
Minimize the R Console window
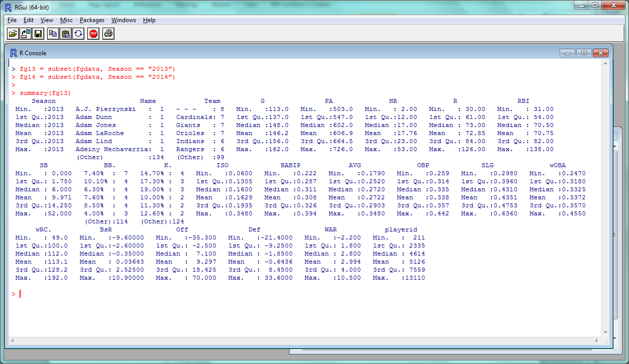[567, 53]
